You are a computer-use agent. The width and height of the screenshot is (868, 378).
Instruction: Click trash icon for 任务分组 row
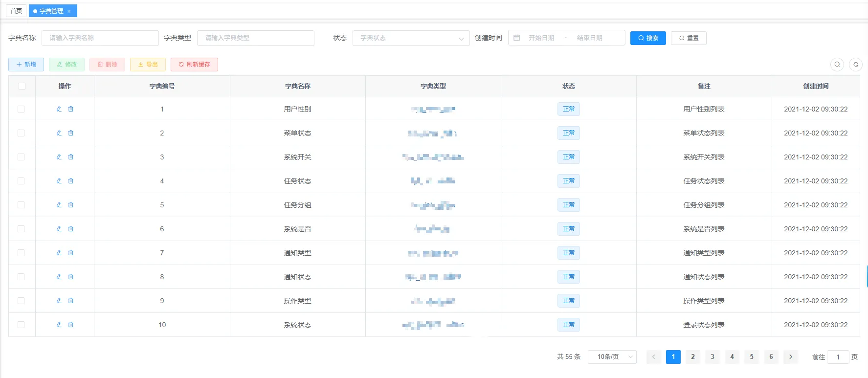click(x=71, y=205)
